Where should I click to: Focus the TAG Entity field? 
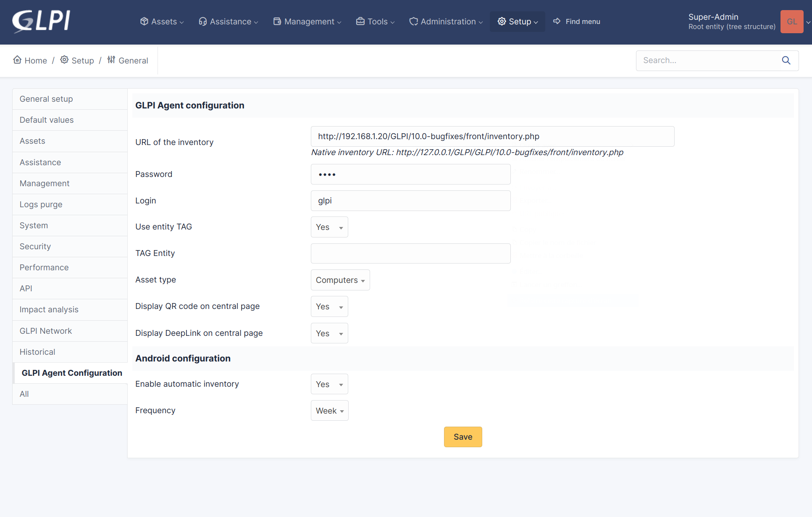click(x=410, y=253)
